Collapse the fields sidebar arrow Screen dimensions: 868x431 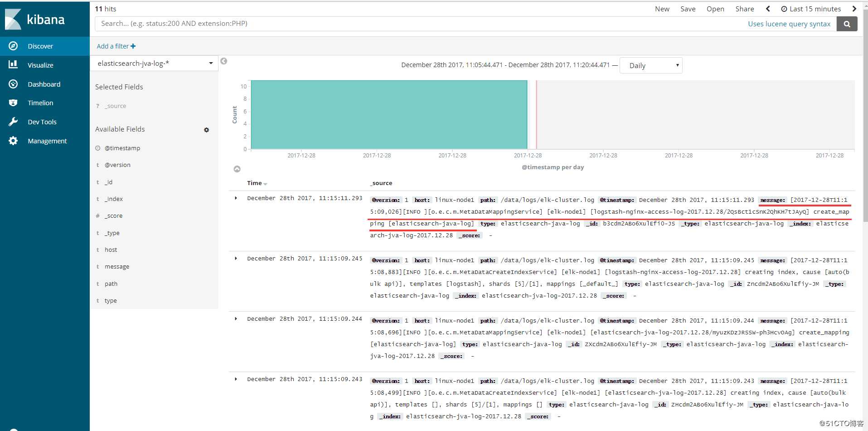point(223,61)
